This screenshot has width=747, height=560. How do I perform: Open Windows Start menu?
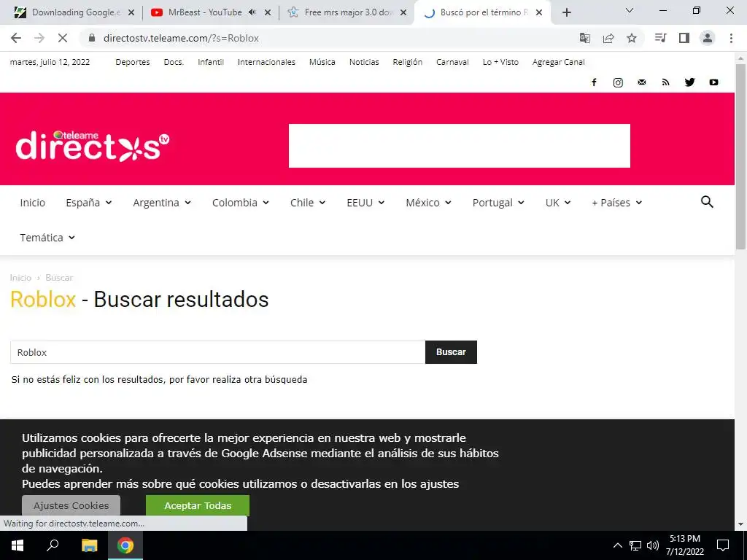click(18, 545)
